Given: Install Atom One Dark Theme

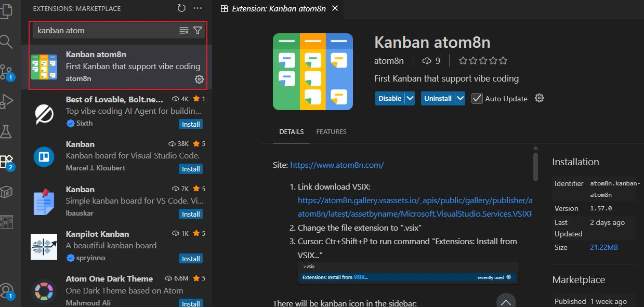Looking at the screenshot, I should (191, 303).
